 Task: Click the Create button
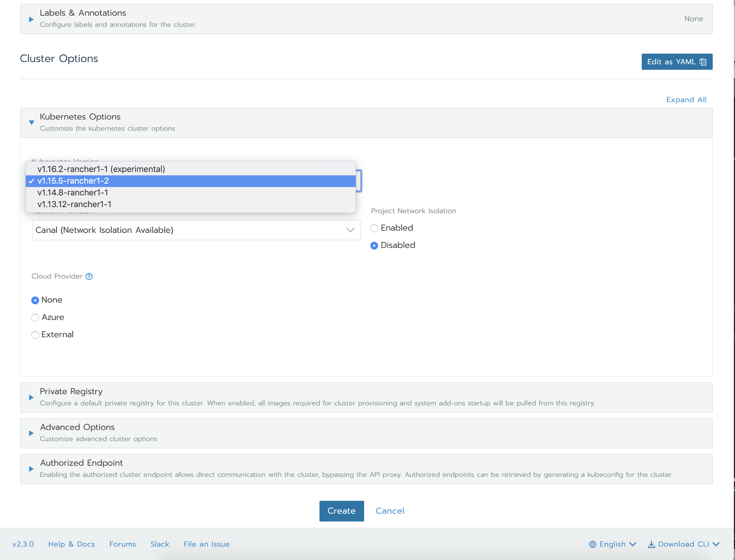(341, 511)
